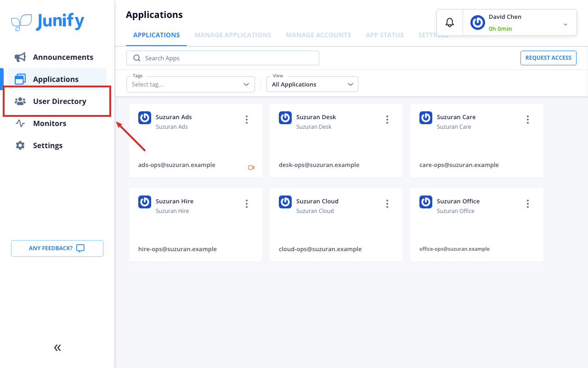Viewport: 588px width, 368px height.
Task: Click cloud-ops@suzuran.example email
Action: (320, 249)
